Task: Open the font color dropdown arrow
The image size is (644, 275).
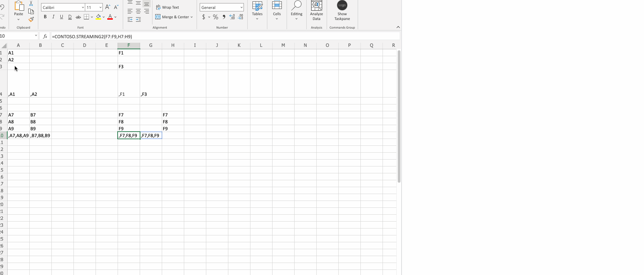Action: (115, 17)
